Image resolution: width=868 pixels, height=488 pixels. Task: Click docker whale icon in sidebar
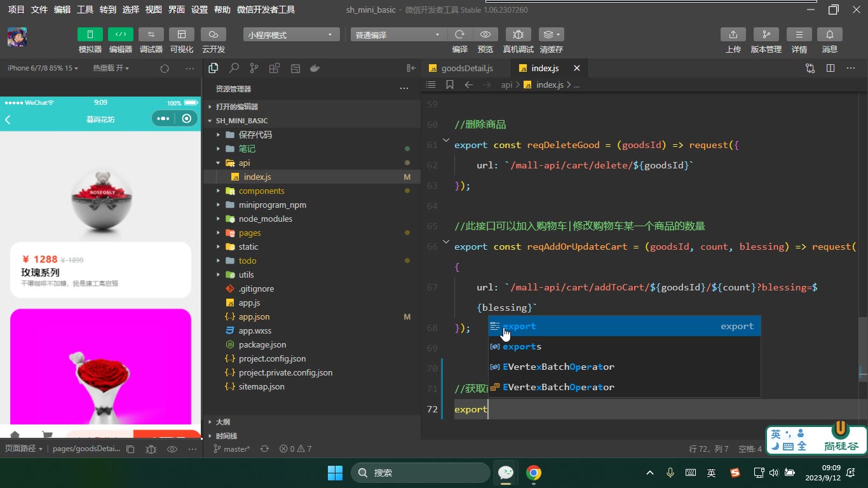(315, 68)
